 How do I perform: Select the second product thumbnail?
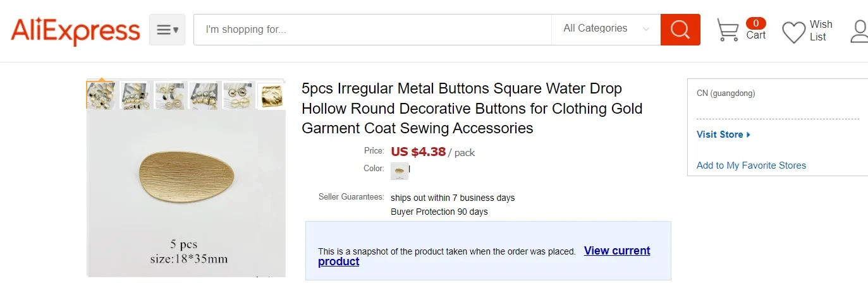tap(135, 95)
